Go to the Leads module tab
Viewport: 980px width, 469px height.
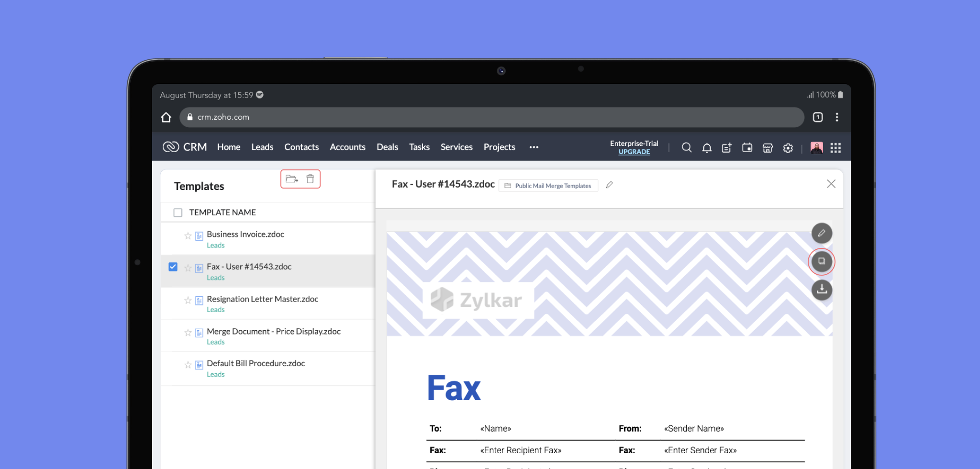pos(262,147)
